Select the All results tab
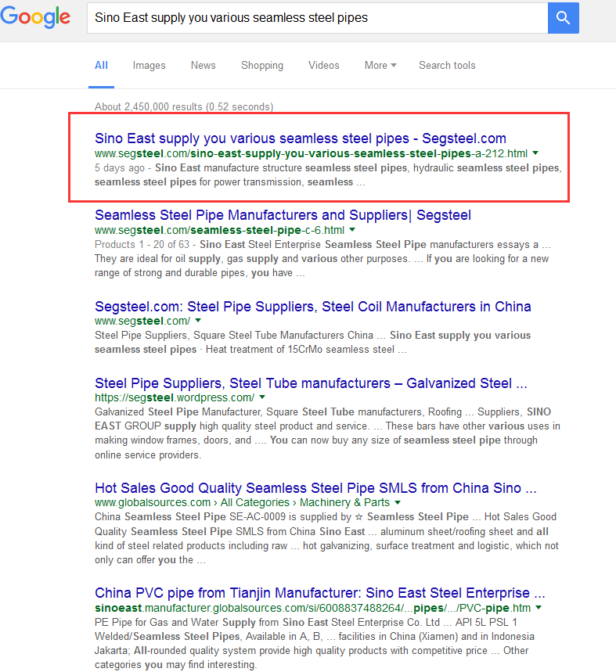 point(101,66)
